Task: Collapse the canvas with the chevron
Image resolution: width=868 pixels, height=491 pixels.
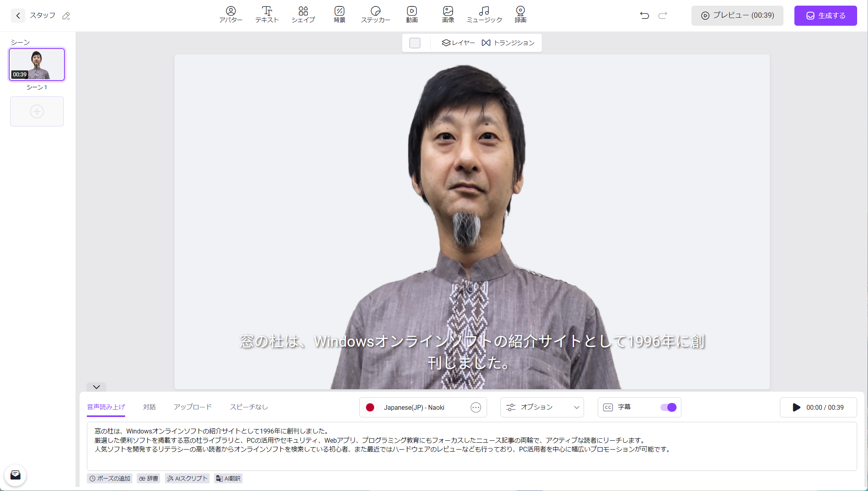Action: (x=96, y=387)
